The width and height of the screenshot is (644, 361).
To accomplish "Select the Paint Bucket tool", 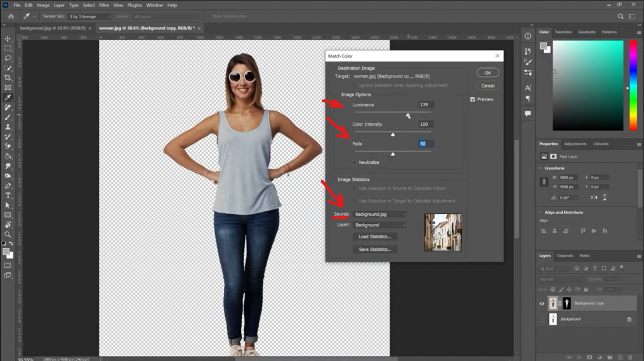I will [x=8, y=156].
